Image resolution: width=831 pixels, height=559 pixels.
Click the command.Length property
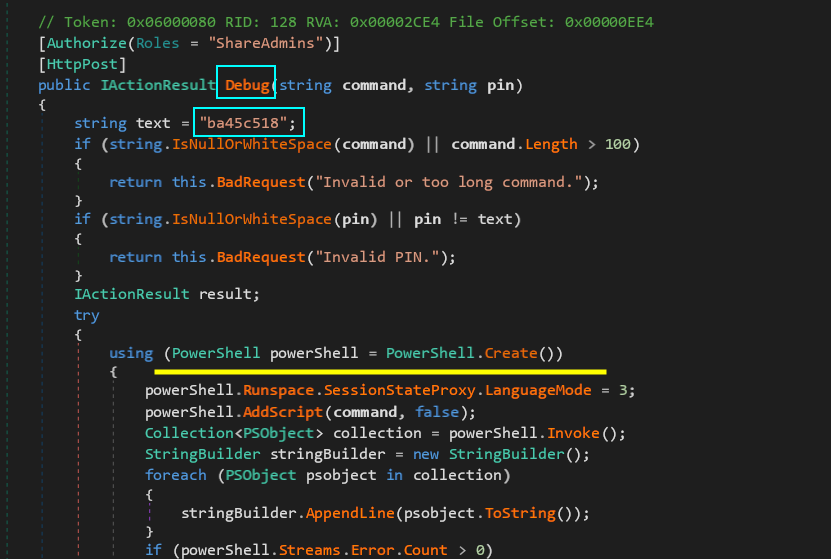click(514, 144)
